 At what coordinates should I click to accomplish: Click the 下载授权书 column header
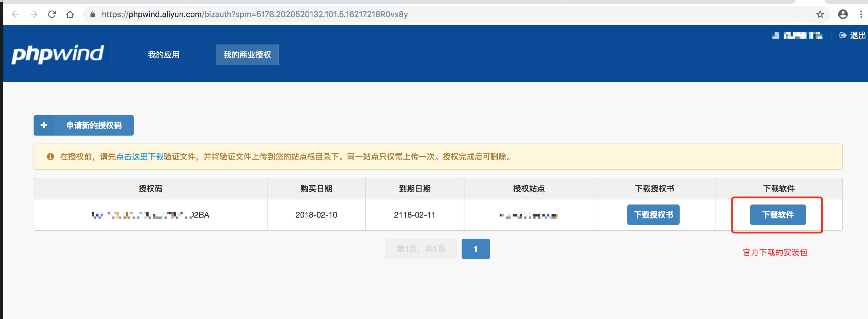654,189
